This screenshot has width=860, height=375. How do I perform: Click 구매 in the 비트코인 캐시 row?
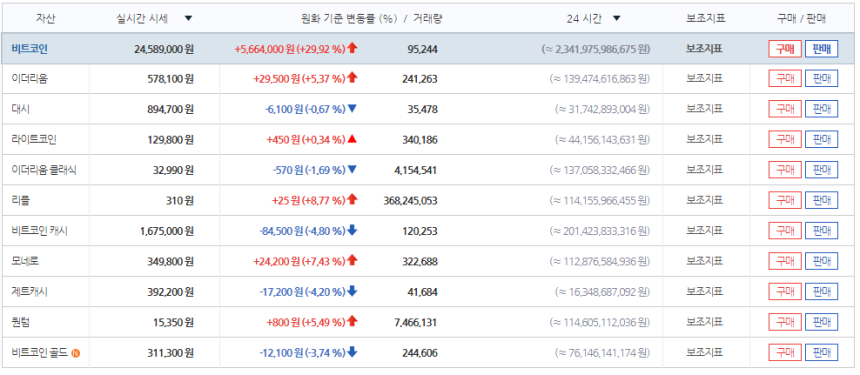785,231
